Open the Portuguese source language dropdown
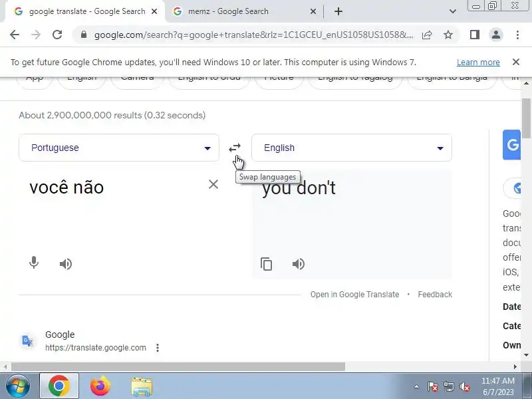Screen dimensions: 532x399 tap(119, 148)
